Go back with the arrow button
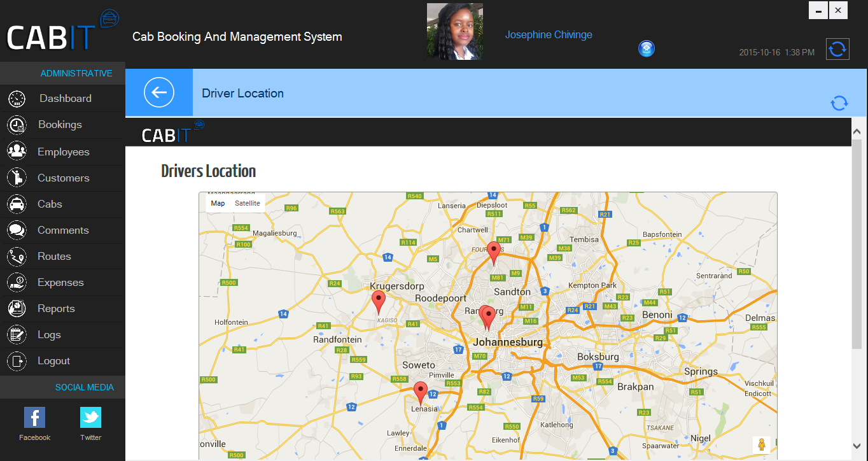 click(159, 93)
